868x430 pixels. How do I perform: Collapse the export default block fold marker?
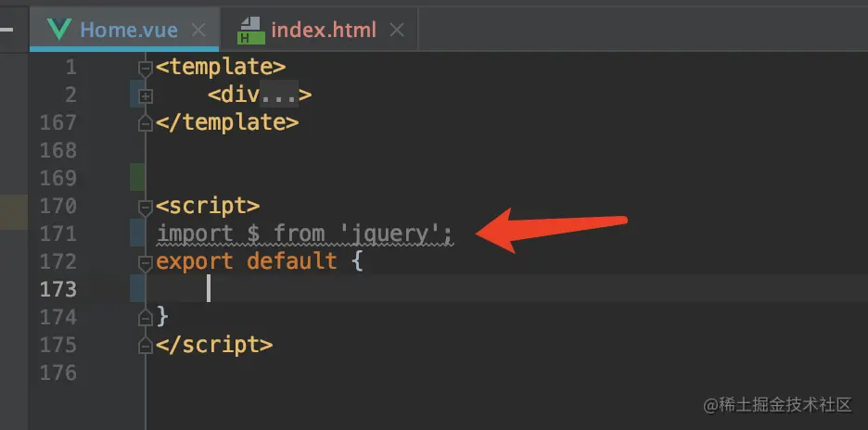145,263
